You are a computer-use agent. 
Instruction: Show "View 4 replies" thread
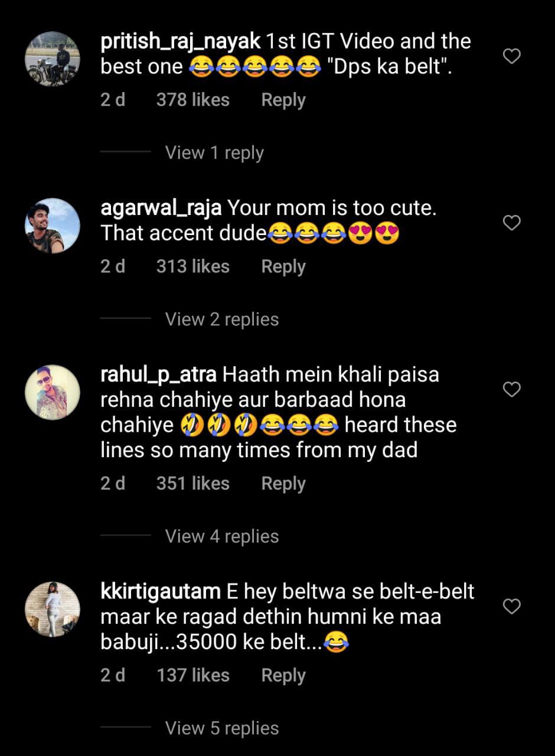(x=222, y=536)
